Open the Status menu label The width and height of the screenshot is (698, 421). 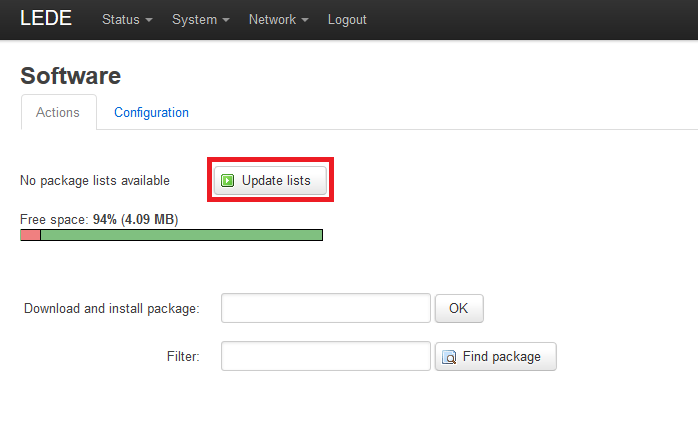pos(121,20)
